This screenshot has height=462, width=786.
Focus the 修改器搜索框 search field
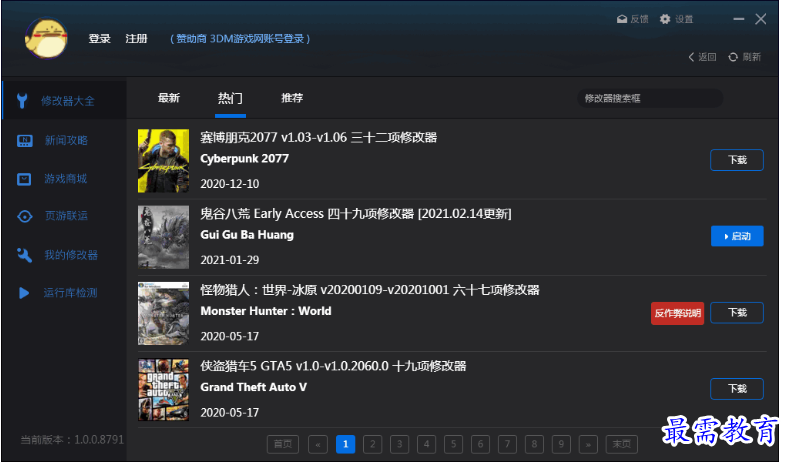[650, 98]
